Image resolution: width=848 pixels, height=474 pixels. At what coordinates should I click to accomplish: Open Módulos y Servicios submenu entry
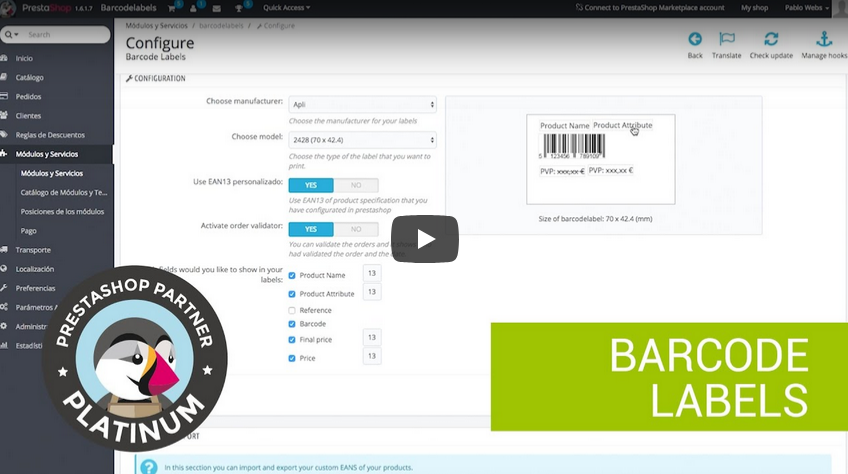click(x=52, y=174)
